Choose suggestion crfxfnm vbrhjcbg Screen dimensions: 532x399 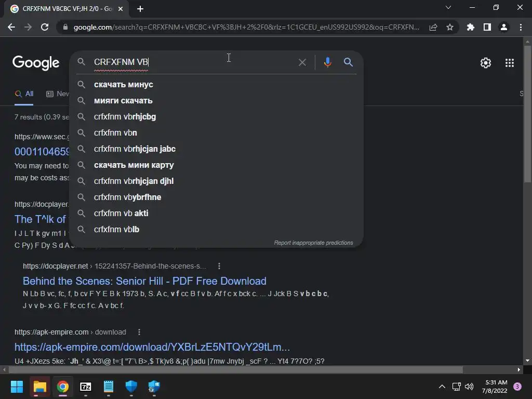(x=217, y=117)
